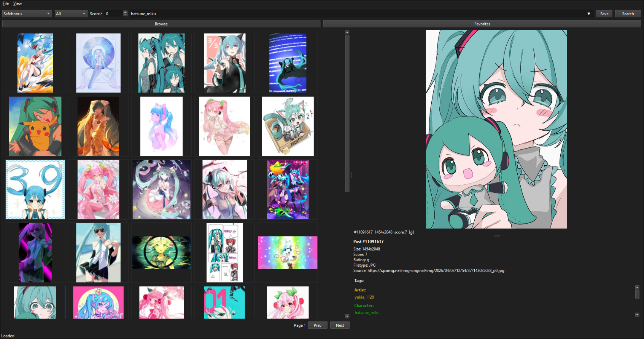Increase the minimum score stepper

pyautogui.click(x=126, y=12)
